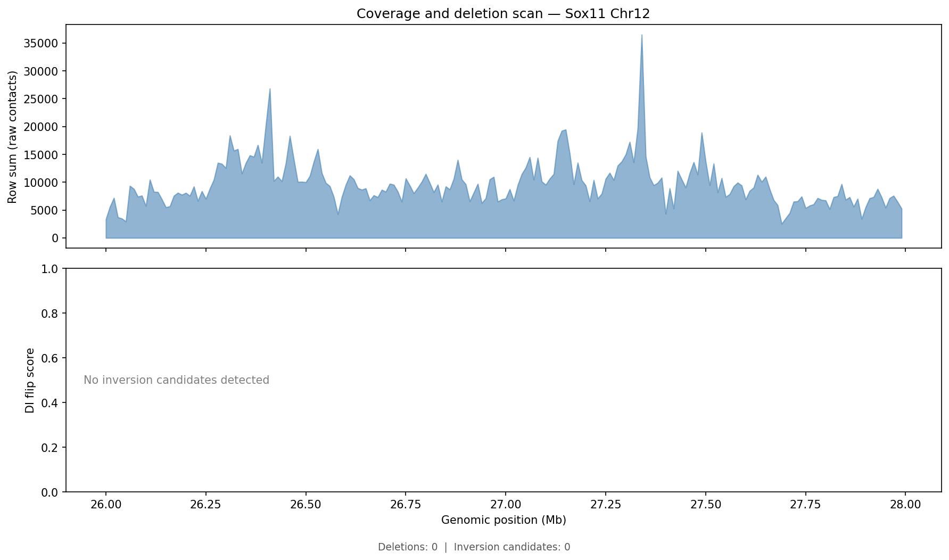Click the tallest coverage peak near 27.34 Mb
The height and width of the screenshot is (560, 949).
pyautogui.click(x=642, y=37)
